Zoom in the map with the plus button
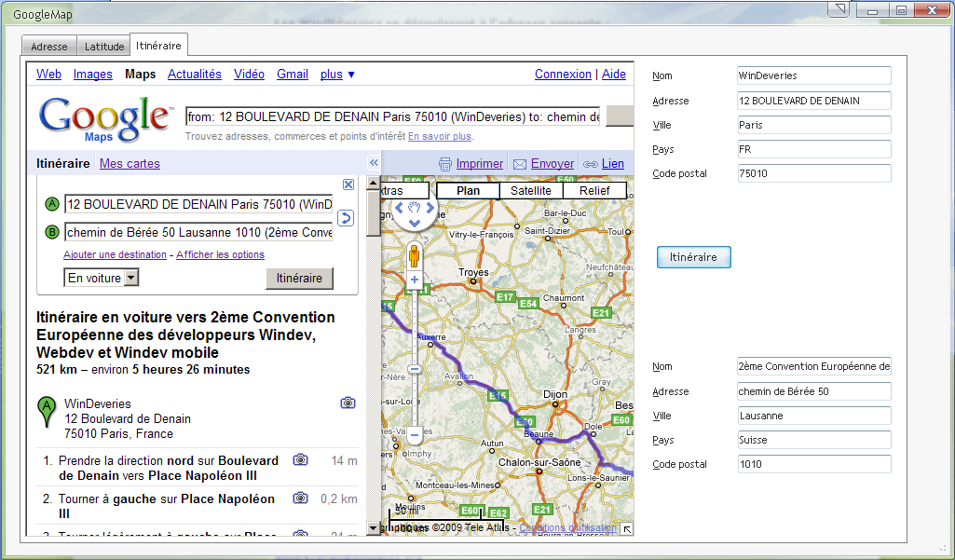Screen dimensions: 955x560 click(x=415, y=280)
